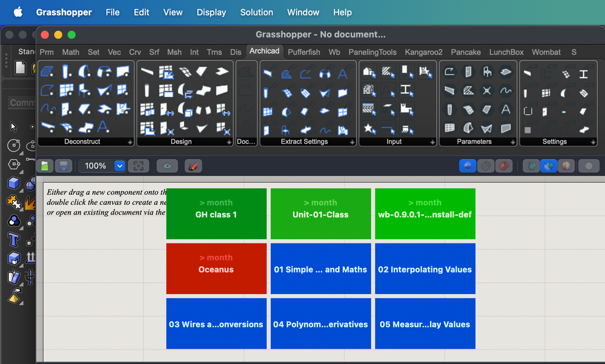Click the X-shaped cross icon in Parameters panel
The width and height of the screenshot is (605, 364).
tap(487, 90)
